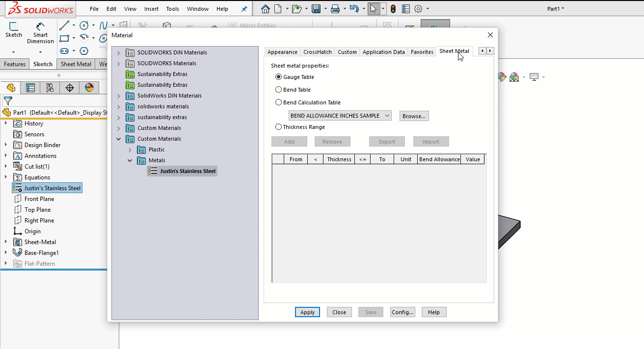
Task: Select the Polygon sketch tool
Action: click(84, 51)
